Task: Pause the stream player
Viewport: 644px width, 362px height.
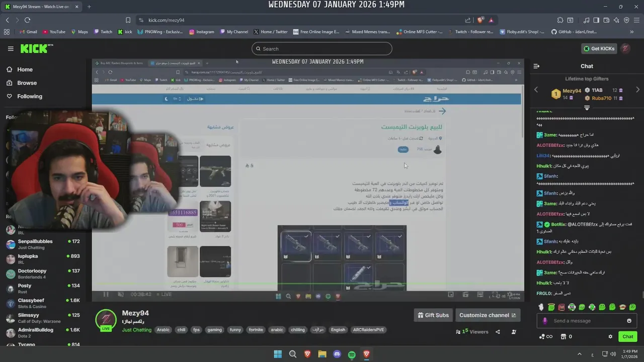Action: [106, 294]
